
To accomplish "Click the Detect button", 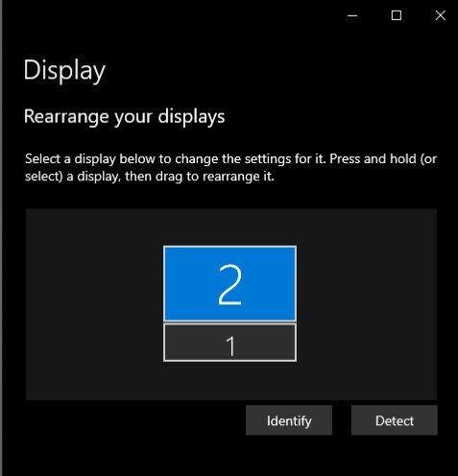I will click(395, 420).
